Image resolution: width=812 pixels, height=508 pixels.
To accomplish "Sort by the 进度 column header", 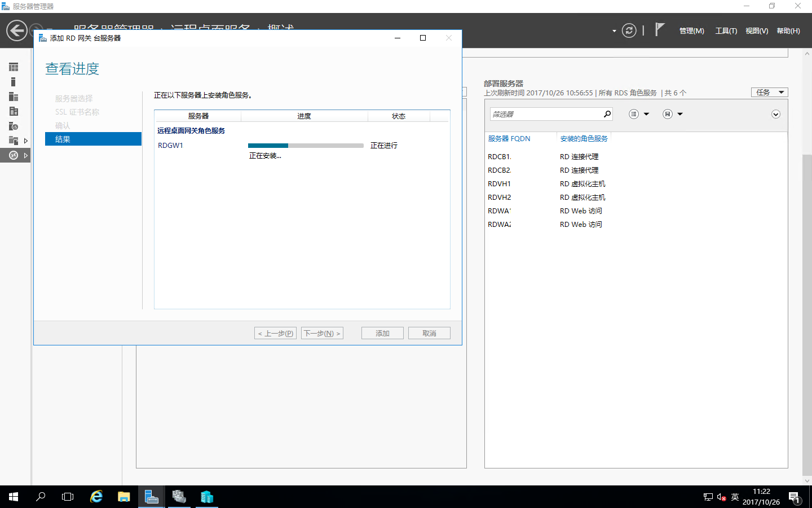I will (x=304, y=116).
